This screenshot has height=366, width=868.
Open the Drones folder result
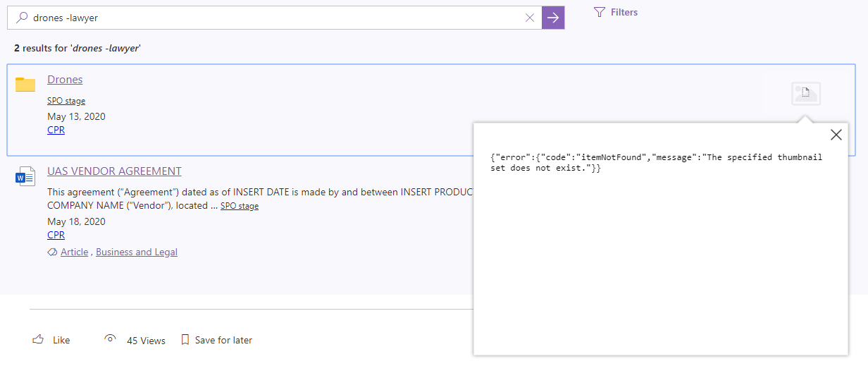[x=65, y=80]
